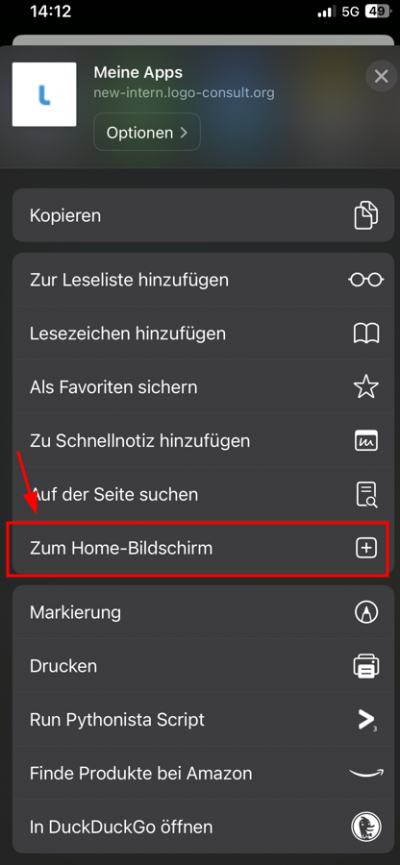
Task: Select Auf der Seite suchen
Action: coord(200,494)
